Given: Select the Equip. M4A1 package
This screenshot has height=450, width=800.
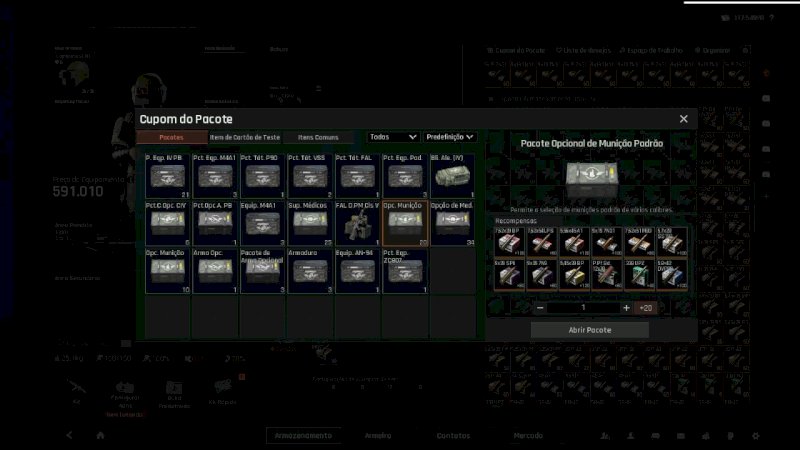Looking at the screenshot, I should pyautogui.click(x=262, y=223).
